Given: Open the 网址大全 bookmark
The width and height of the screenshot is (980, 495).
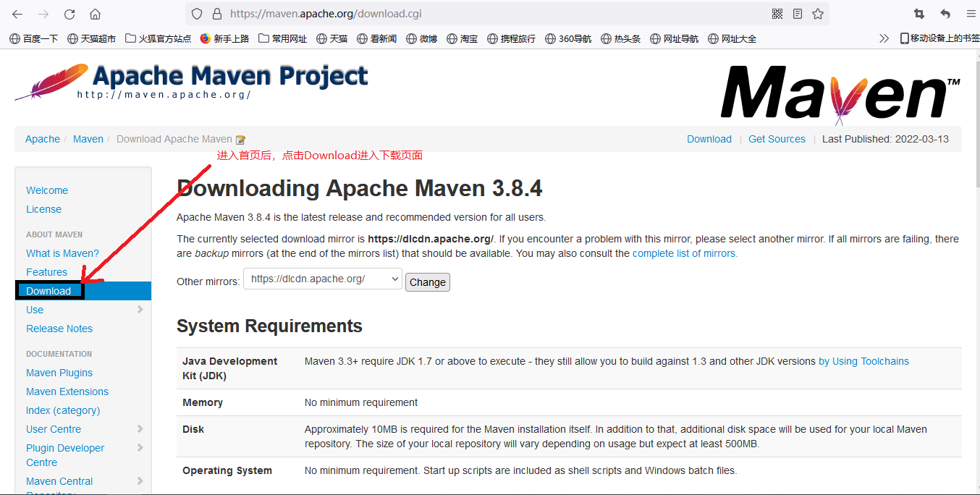Looking at the screenshot, I should tap(732, 38).
